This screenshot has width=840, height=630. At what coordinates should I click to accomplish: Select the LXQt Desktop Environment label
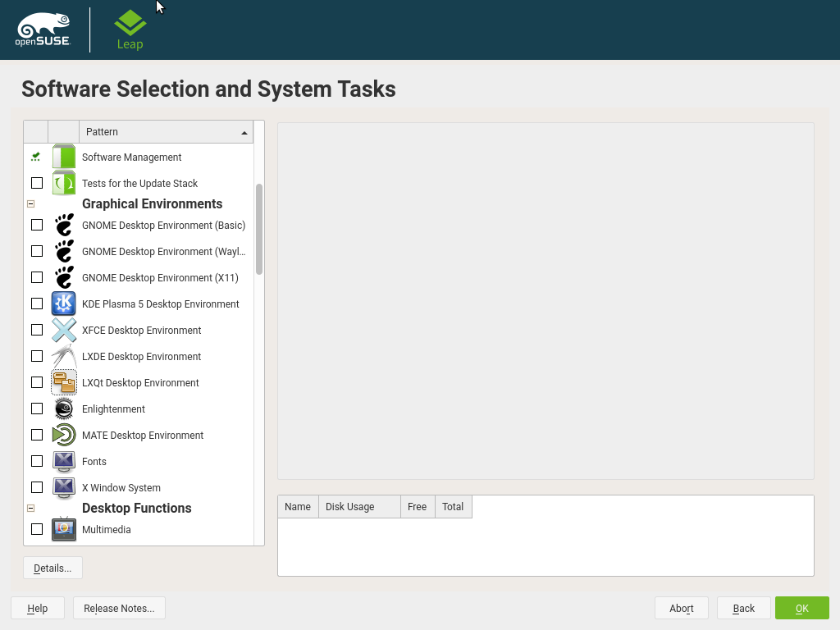[140, 382]
